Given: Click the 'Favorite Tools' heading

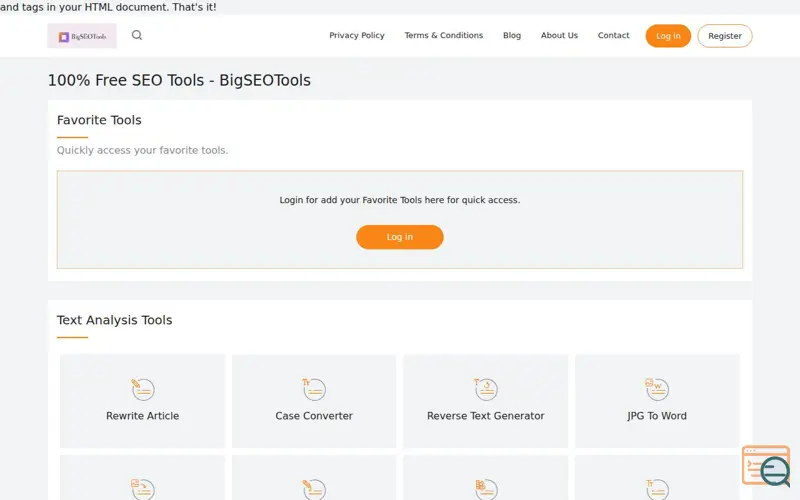Looking at the screenshot, I should click(99, 120).
